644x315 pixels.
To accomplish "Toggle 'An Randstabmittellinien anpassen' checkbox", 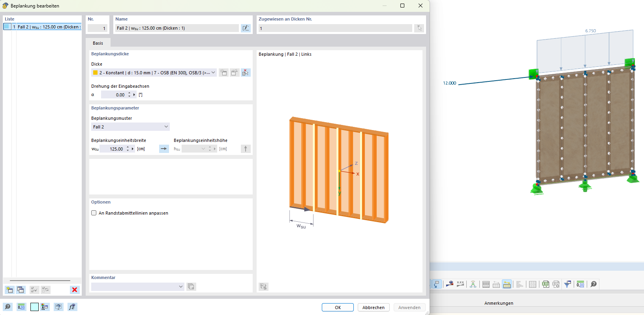I will 94,213.
